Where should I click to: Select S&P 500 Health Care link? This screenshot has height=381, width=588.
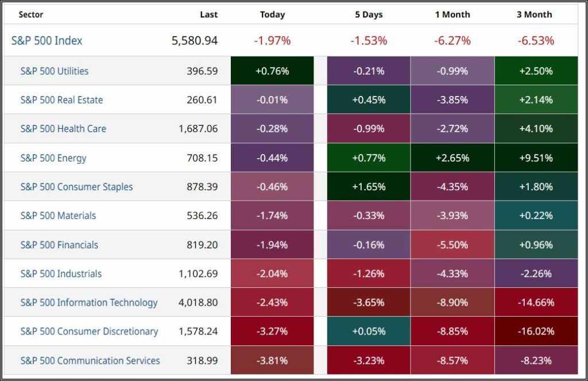point(63,129)
